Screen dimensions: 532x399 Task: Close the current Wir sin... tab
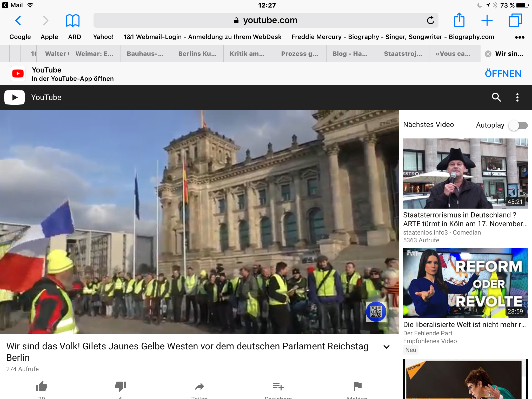(488, 54)
